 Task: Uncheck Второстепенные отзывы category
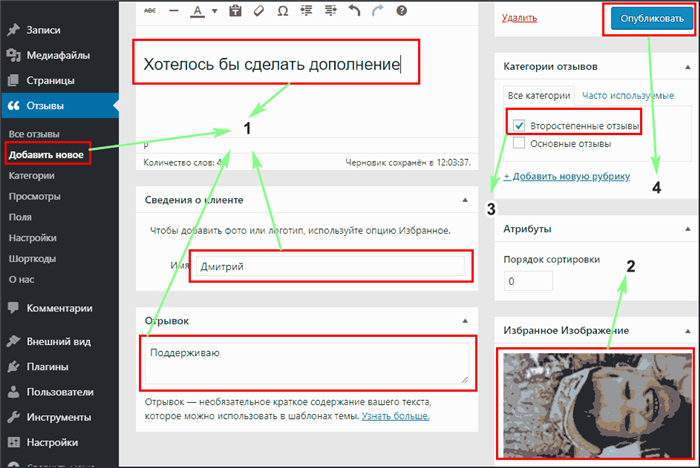click(x=519, y=125)
